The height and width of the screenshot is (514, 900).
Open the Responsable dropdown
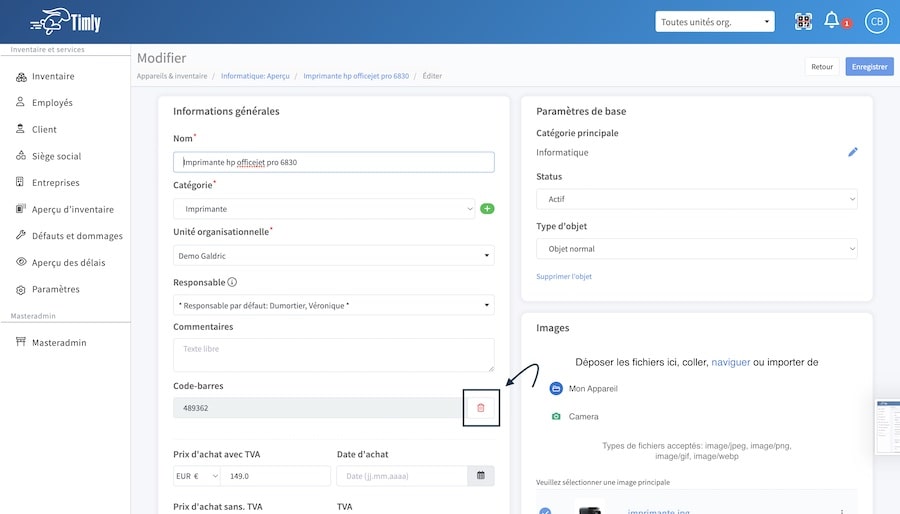(333, 305)
